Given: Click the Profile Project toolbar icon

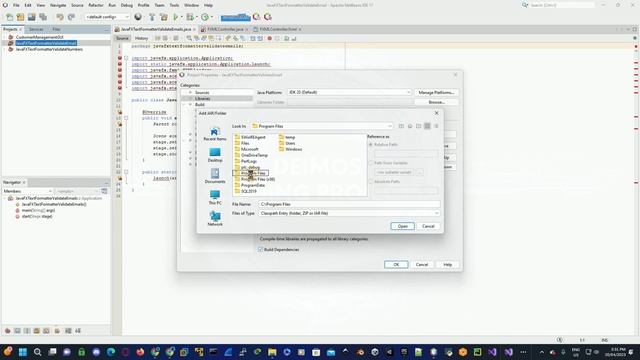Looking at the screenshot, I should pos(205,17).
